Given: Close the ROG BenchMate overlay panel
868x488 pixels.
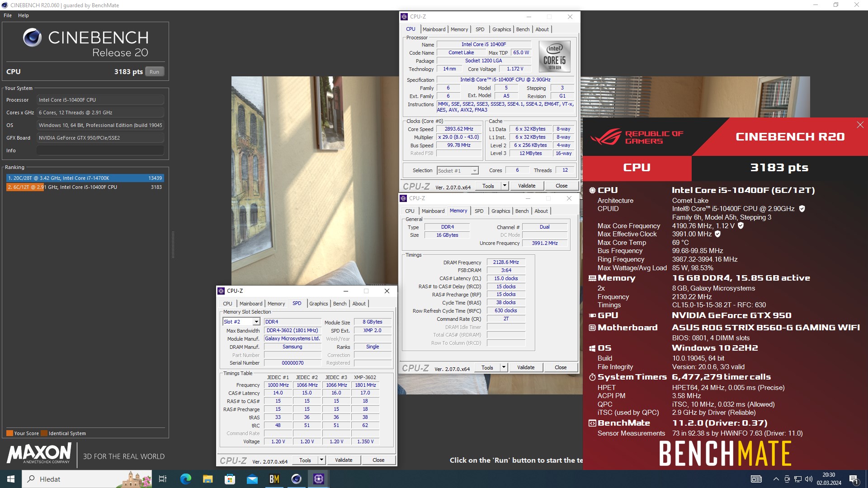Looking at the screenshot, I should click(860, 125).
